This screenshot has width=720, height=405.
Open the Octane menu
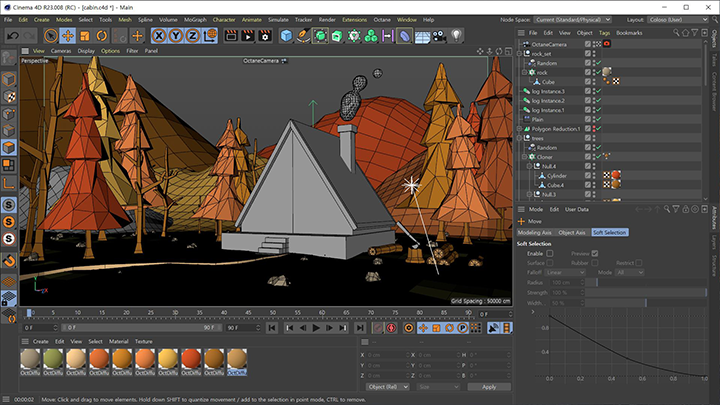(382, 20)
